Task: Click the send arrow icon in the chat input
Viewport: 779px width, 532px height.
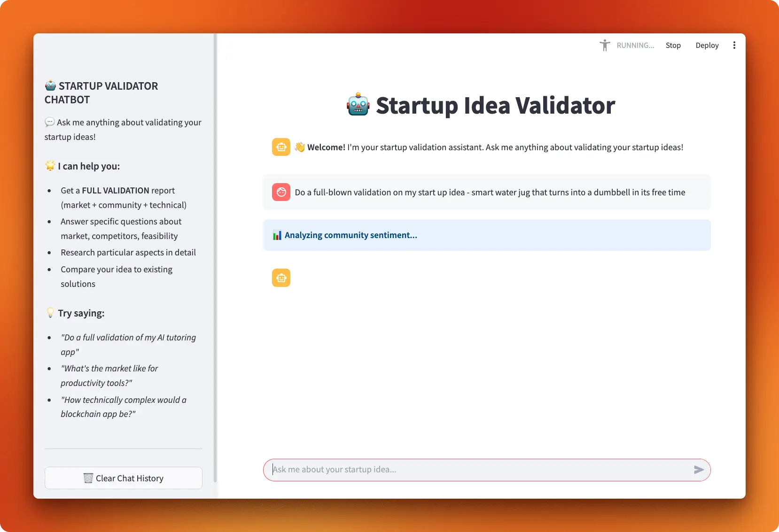Action: (x=698, y=470)
